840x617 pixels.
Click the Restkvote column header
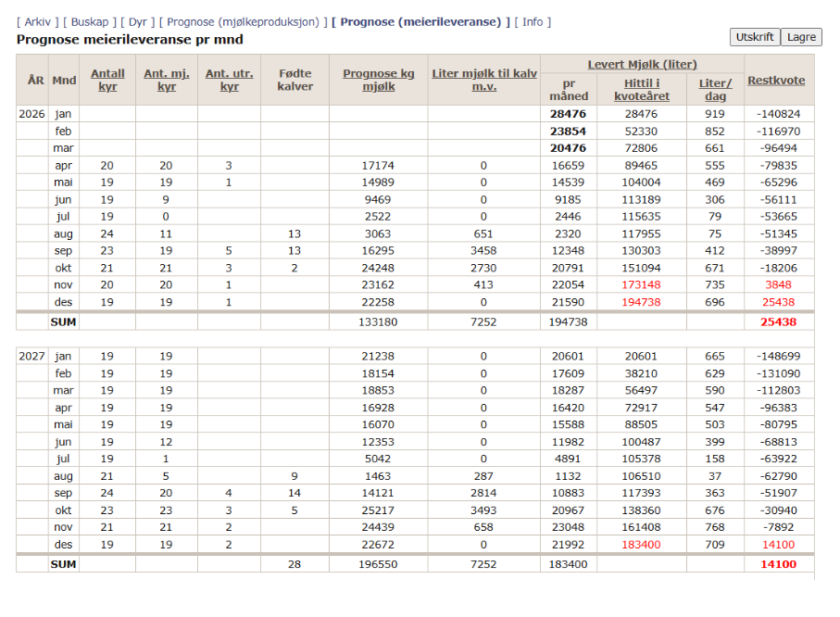(x=775, y=80)
